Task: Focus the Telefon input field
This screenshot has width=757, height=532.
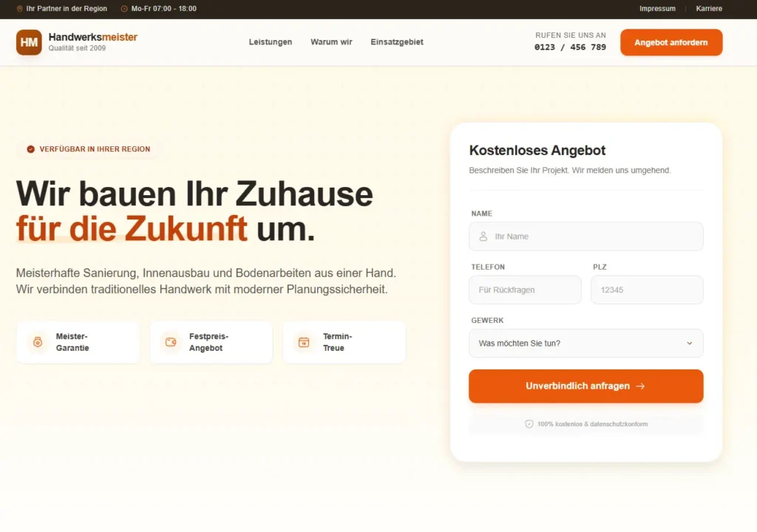Action: tap(525, 290)
